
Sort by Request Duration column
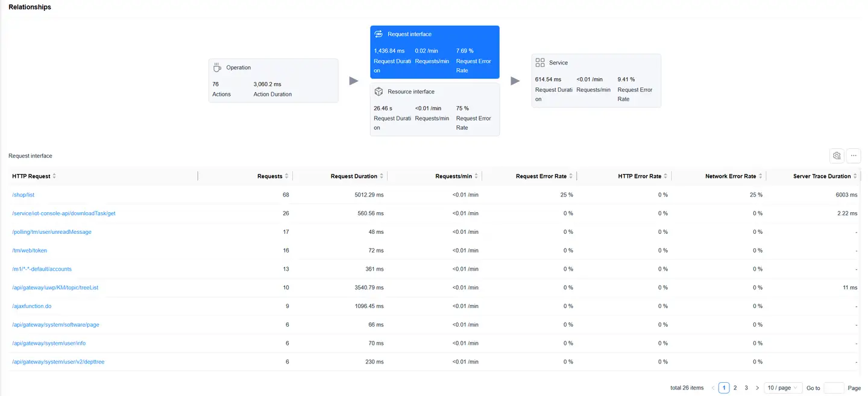pos(381,176)
